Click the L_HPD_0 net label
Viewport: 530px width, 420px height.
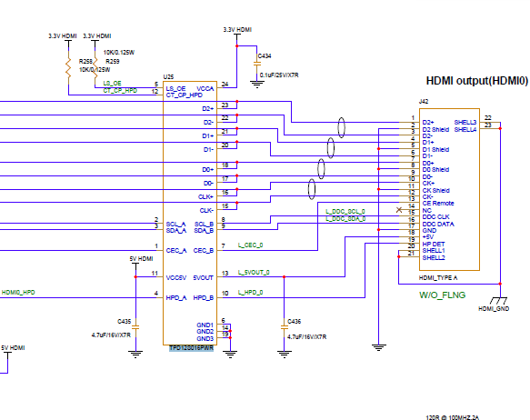251,293
